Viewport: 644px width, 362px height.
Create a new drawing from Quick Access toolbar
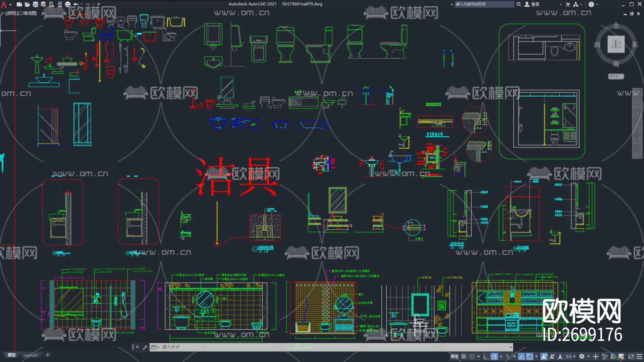(19, 4)
